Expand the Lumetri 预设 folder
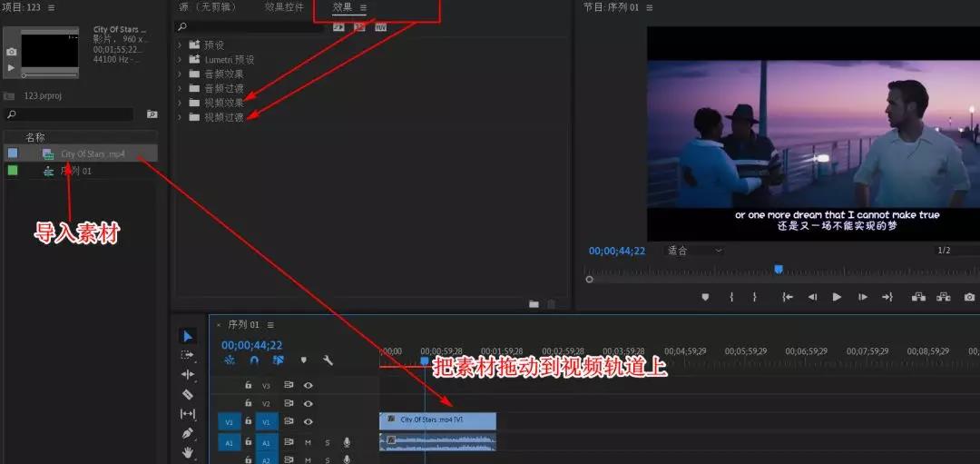Screen dimensions: 980x464 pos(180,59)
